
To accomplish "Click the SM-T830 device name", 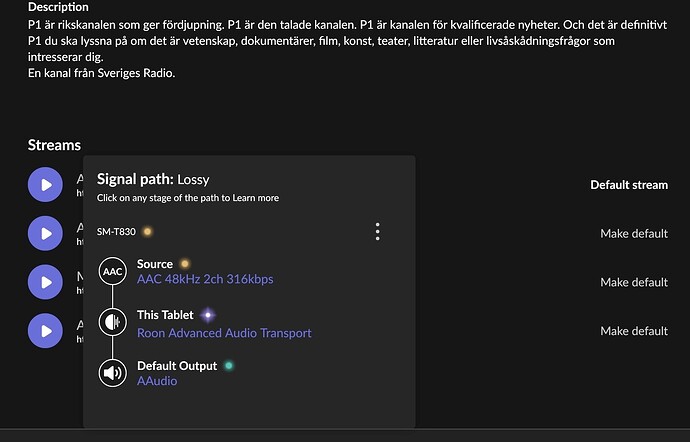I will (x=116, y=232).
